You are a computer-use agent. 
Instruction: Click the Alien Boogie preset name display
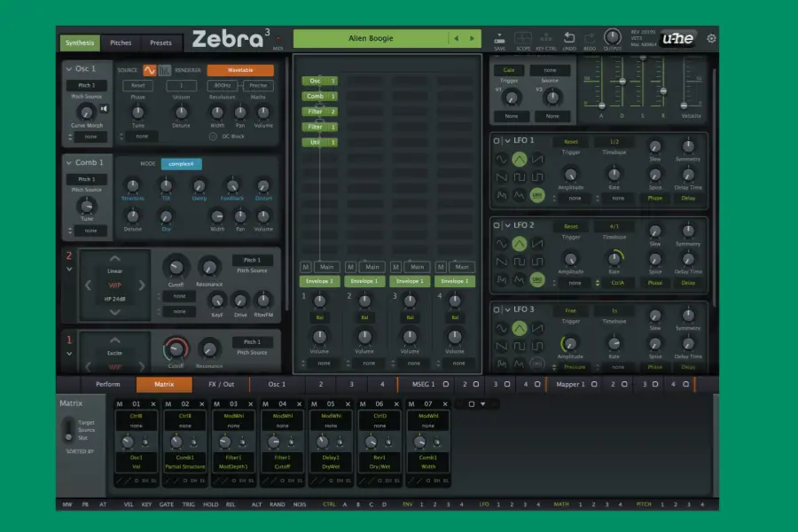370,39
